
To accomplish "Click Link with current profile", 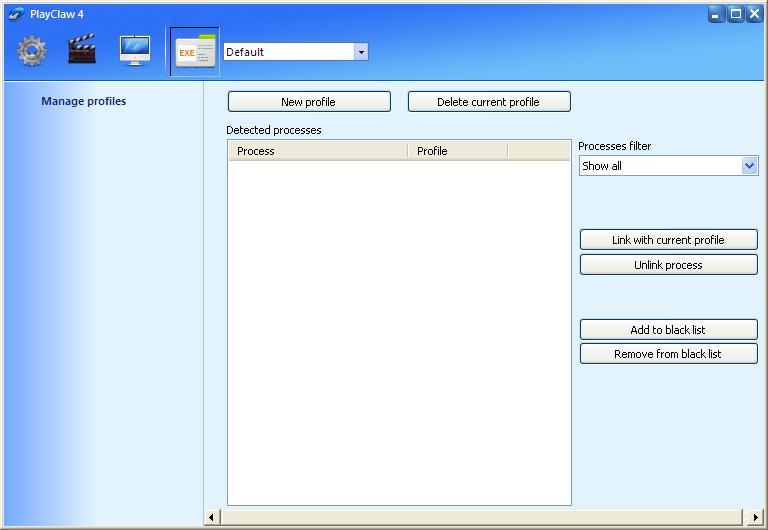I will tap(669, 240).
